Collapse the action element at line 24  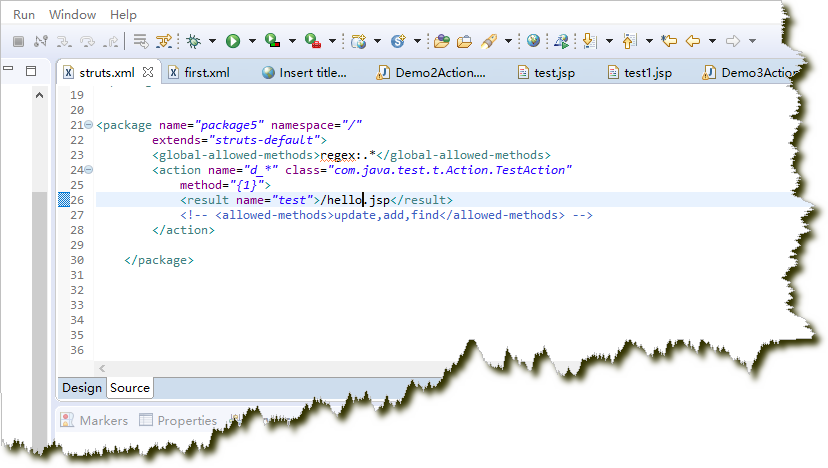[x=89, y=170]
